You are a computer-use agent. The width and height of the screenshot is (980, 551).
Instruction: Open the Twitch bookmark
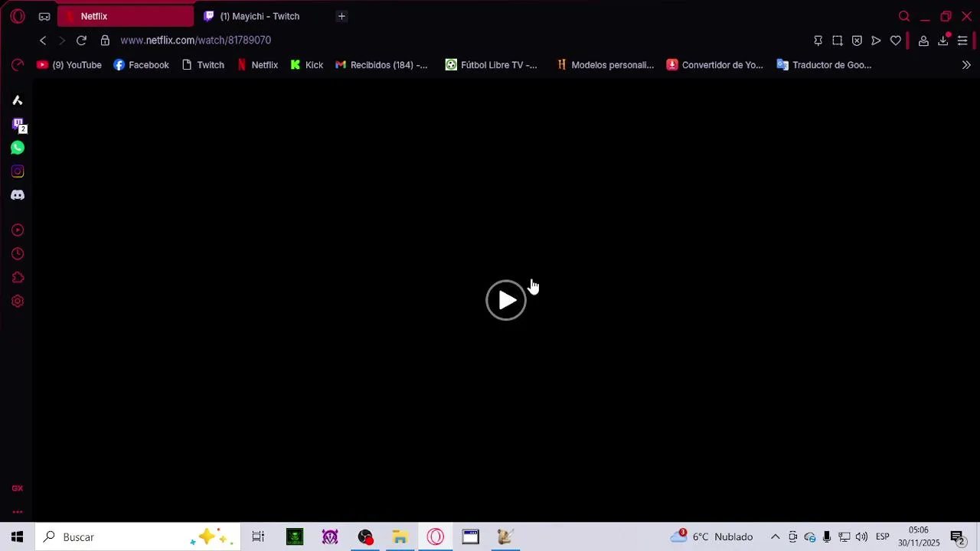203,65
